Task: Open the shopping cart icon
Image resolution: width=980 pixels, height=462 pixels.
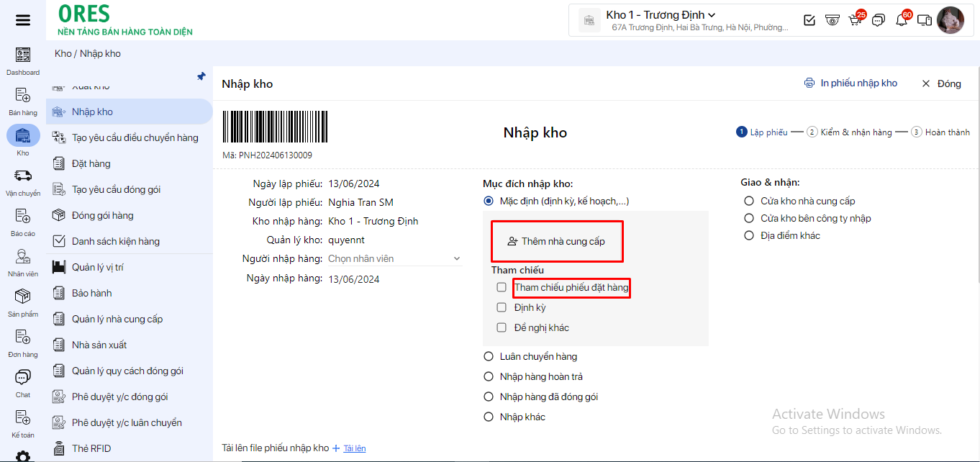Action: coord(855,20)
